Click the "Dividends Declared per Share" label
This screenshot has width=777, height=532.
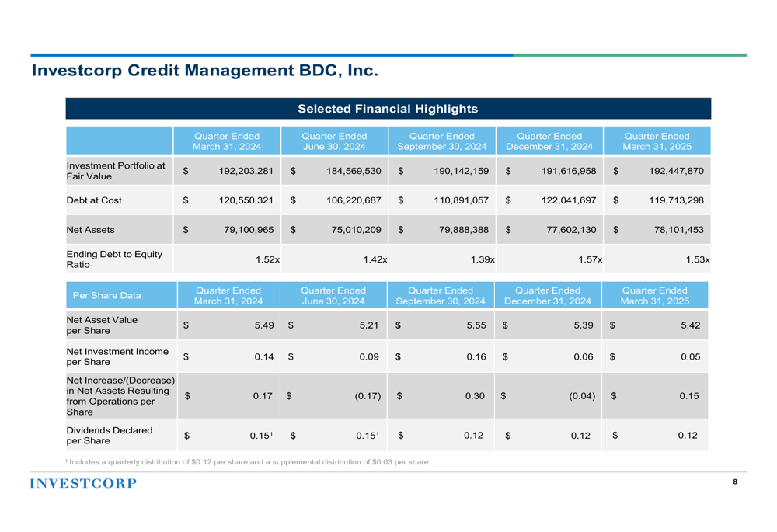tap(110, 436)
